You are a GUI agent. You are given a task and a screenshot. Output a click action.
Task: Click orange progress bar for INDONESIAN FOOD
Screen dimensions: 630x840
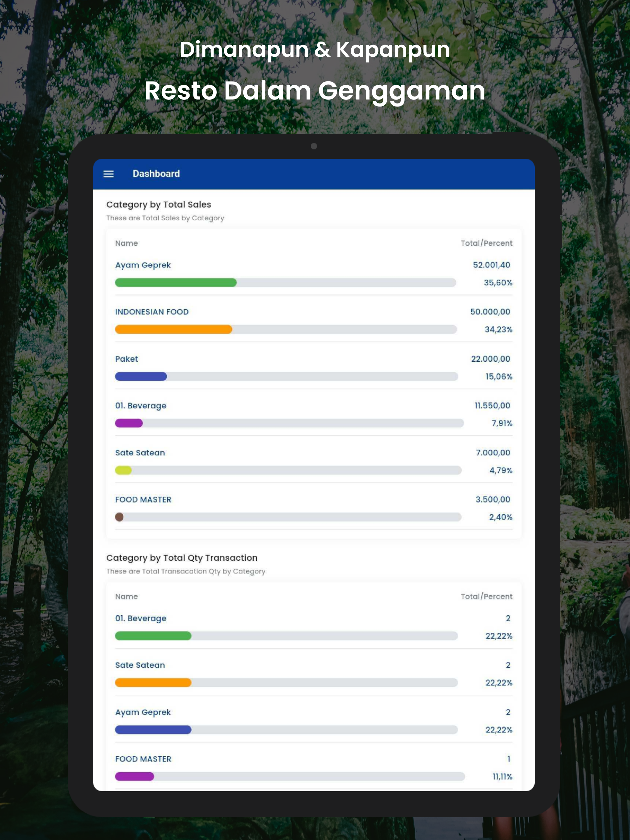pyautogui.click(x=174, y=329)
